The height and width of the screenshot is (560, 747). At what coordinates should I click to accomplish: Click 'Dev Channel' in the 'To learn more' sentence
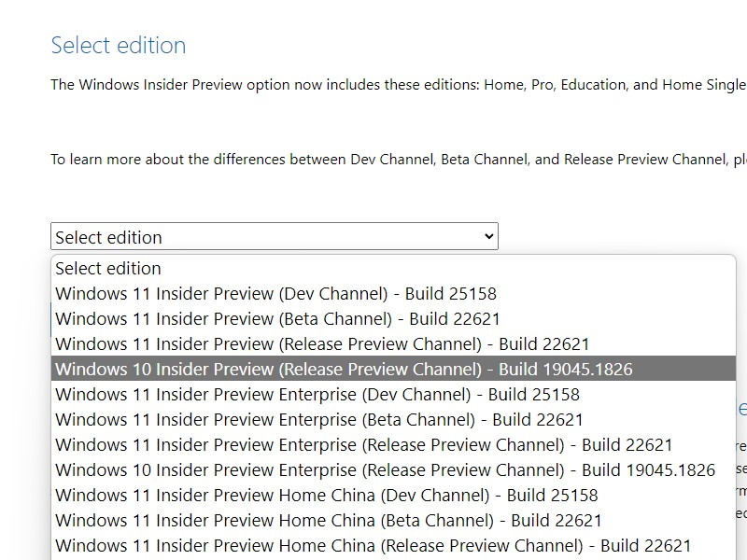coord(392,160)
